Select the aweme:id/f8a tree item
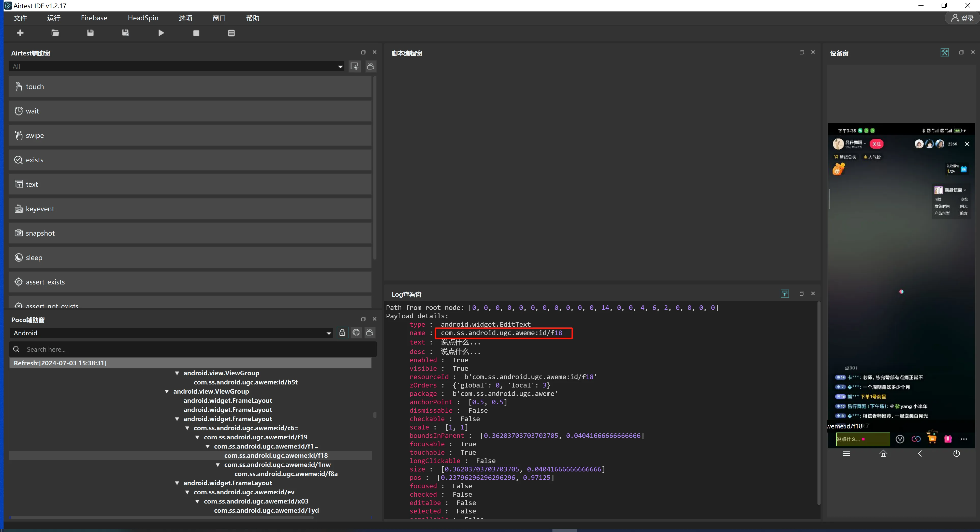980x532 pixels. (x=286, y=474)
